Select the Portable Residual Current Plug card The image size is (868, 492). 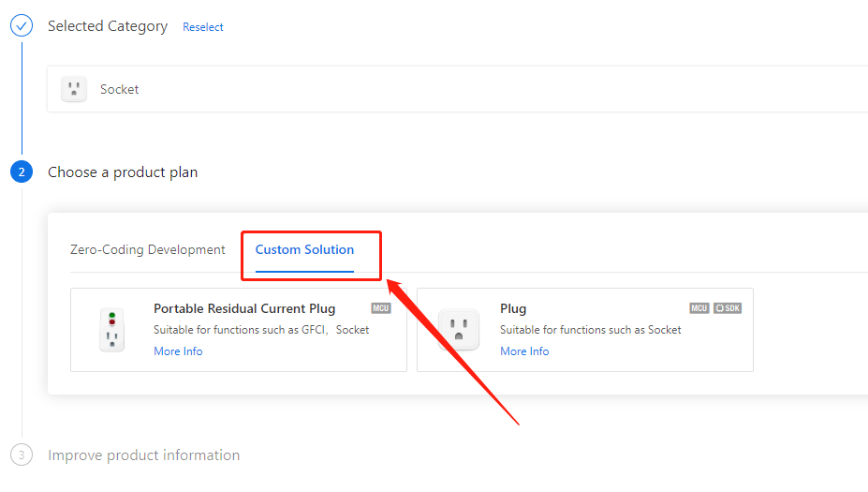pos(239,330)
